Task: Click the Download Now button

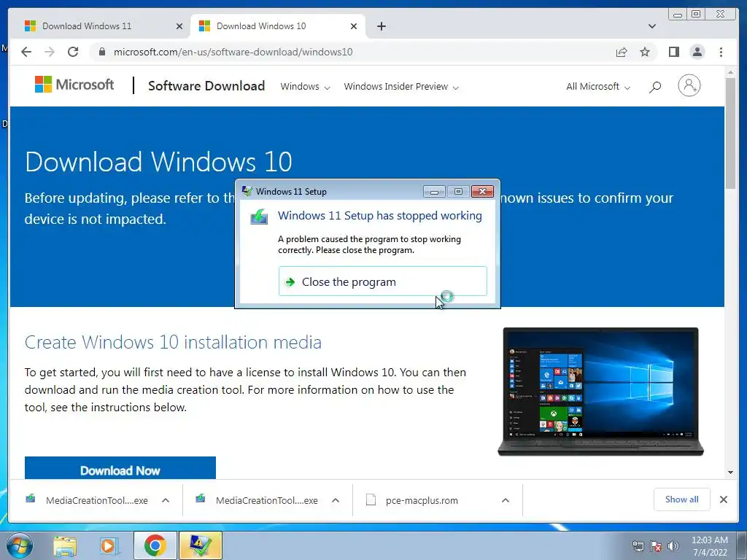Action: (120, 468)
